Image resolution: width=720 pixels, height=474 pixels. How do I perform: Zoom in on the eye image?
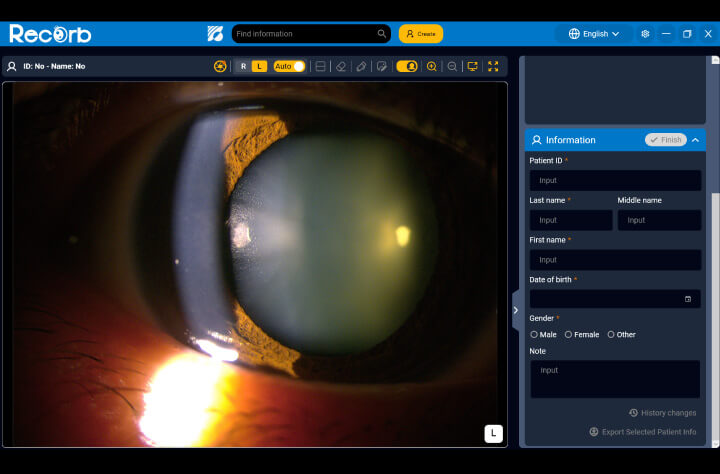tap(432, 66)
